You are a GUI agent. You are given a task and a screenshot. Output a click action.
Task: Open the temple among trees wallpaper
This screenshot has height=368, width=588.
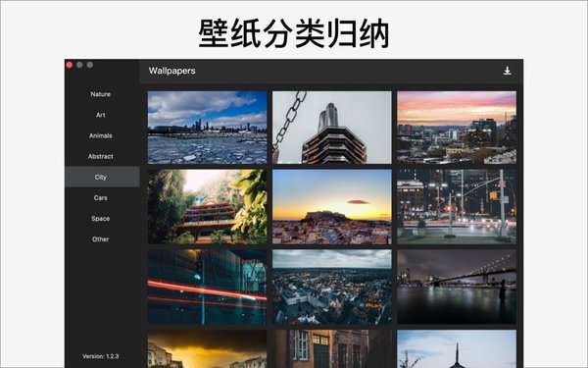click(x=207, y=206)
